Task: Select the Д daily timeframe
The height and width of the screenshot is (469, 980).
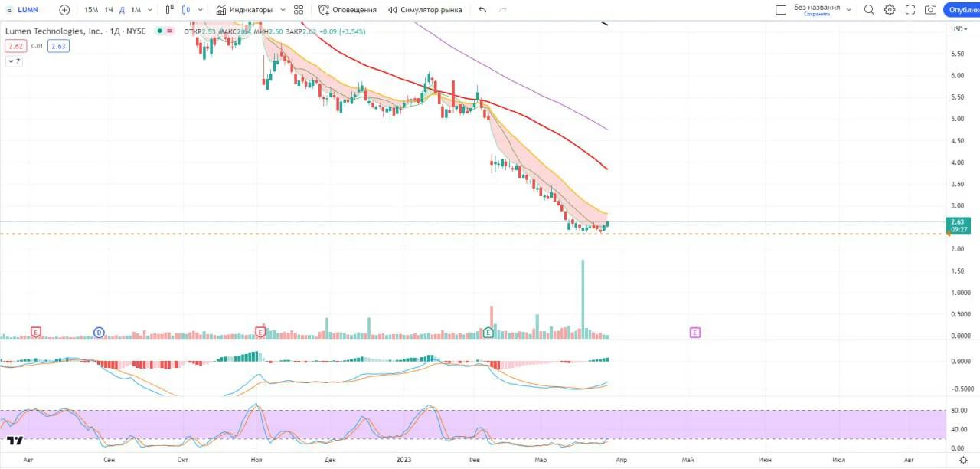Action: (x=122, y=10)
